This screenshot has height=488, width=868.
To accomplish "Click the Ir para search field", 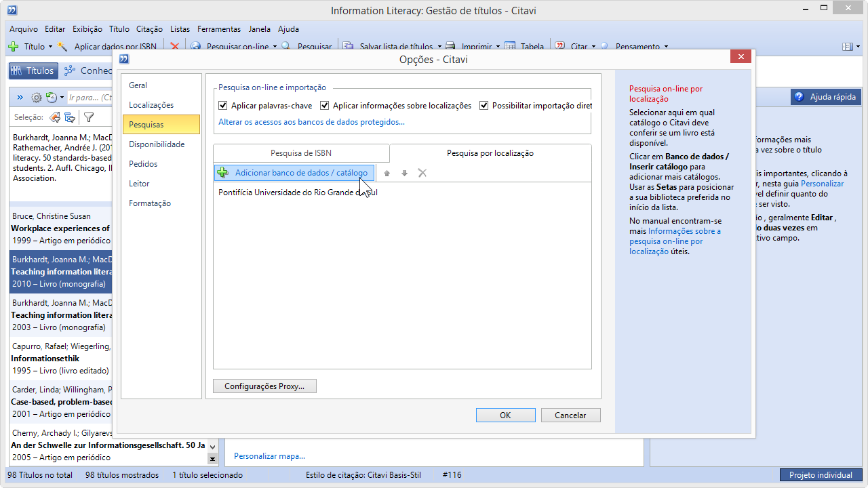I will click(x=90, y=98).
